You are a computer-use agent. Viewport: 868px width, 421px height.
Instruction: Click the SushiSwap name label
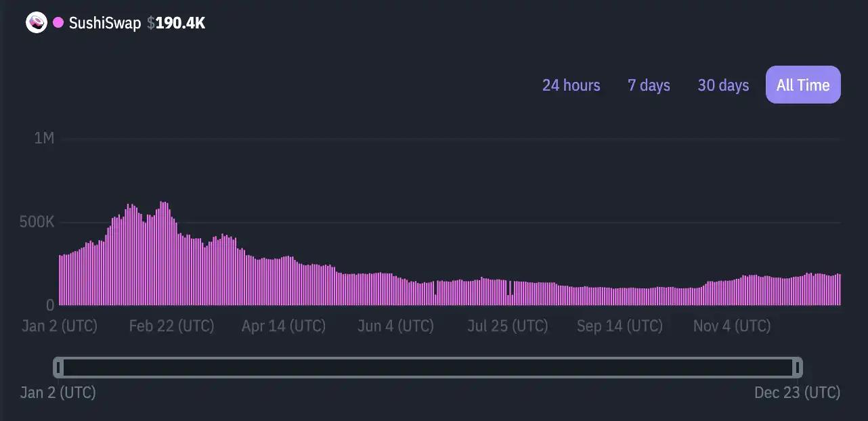pyautogui.click(x=105, y=22)
